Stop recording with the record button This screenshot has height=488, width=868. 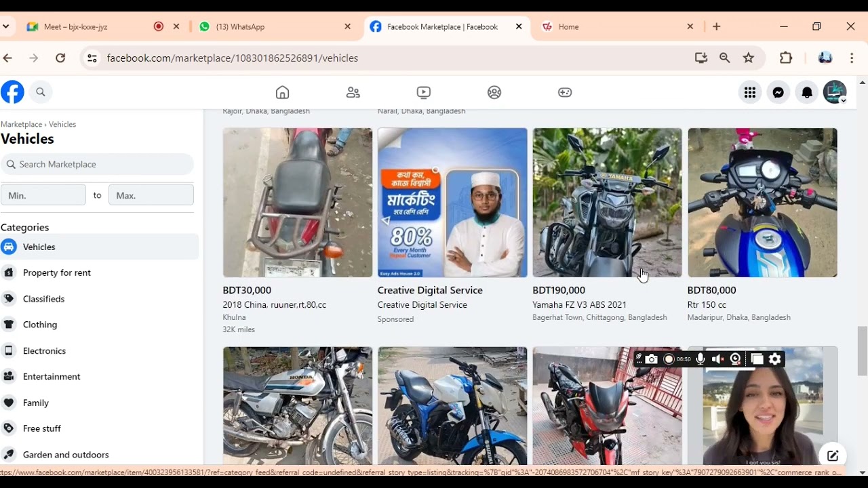click(669, 359)
